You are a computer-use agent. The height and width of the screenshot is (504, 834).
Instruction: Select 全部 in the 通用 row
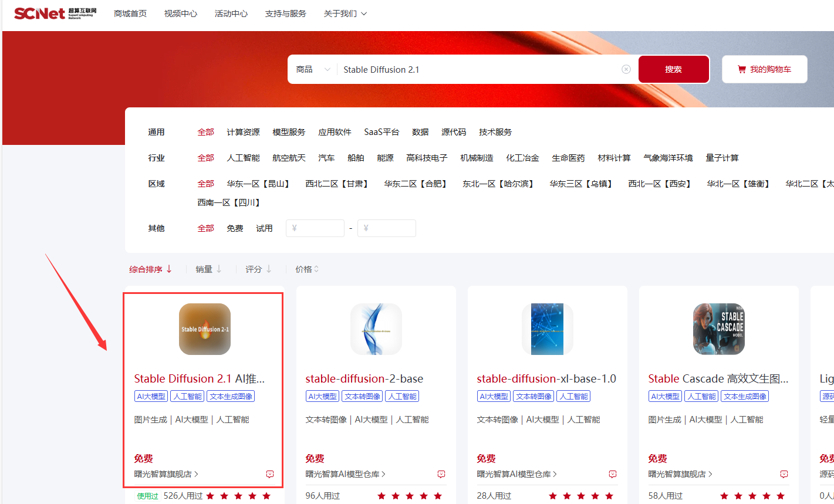point(205,132)
